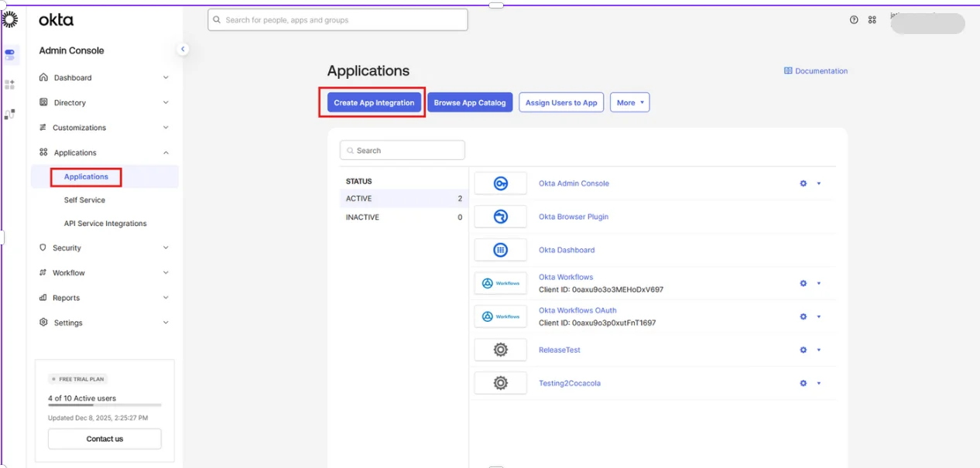Click the app list Search field

pyautogui.click(x=402, y=149)
